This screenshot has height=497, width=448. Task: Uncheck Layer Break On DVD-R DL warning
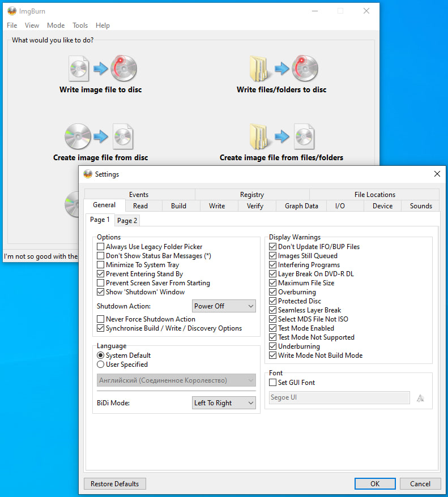(272, 274)
